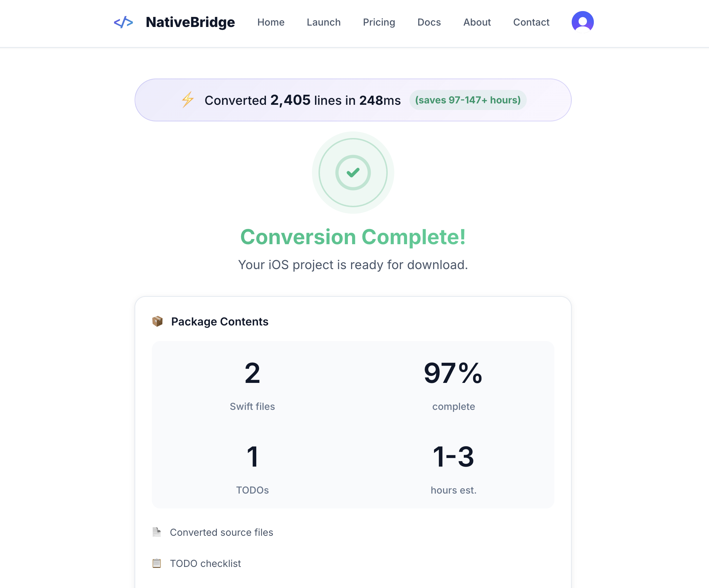The width and height of the screenshot is (709, 588).
Task: Click the green checkmark success circle
Action: pos(353,173)
